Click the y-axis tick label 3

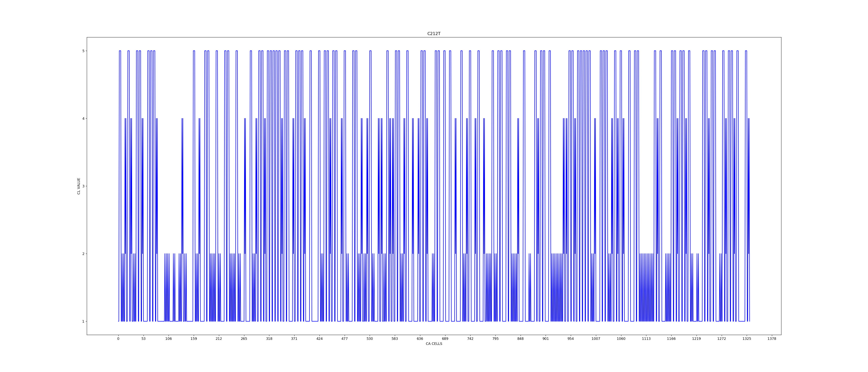click(83, 186)
